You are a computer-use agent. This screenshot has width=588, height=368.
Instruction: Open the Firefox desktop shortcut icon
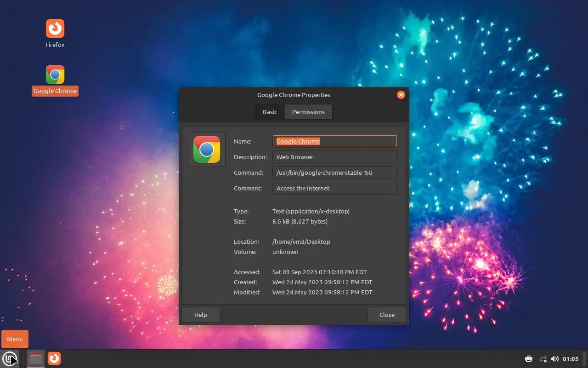click(x=55, y=29)
